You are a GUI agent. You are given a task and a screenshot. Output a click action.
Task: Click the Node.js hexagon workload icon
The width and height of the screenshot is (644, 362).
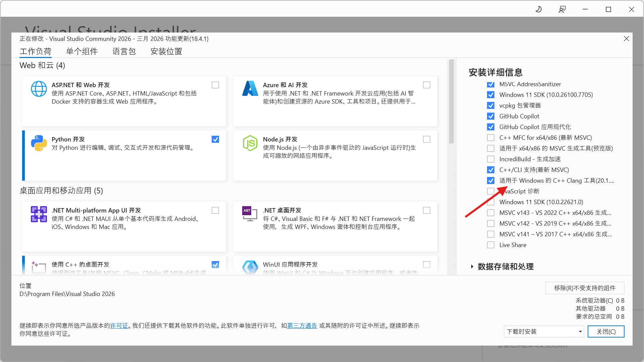[x=250, y=143]
